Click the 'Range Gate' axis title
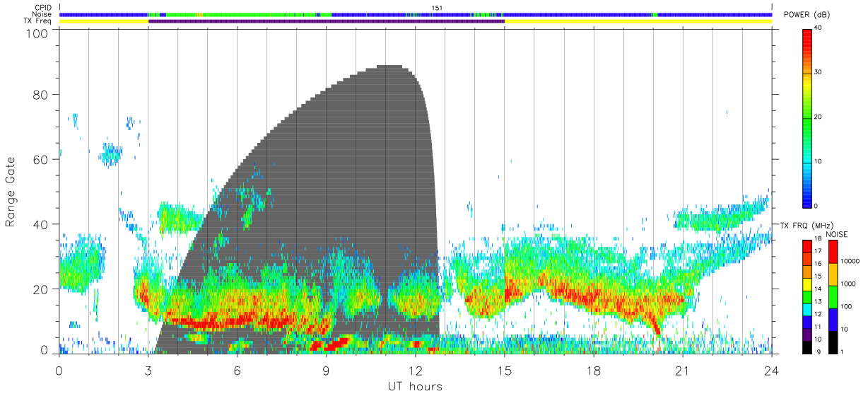This screenshot has height=401, width=868. click(x=11, y=192)
